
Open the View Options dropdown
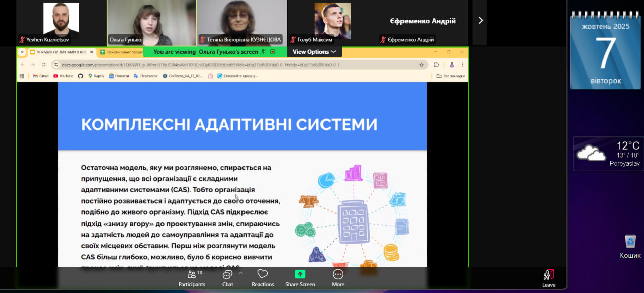coord(314,52)
